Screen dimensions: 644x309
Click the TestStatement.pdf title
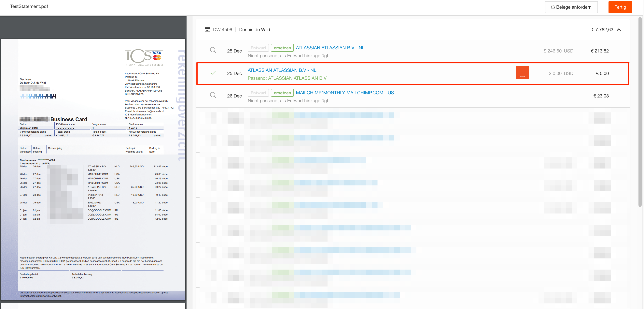(29, 6)
